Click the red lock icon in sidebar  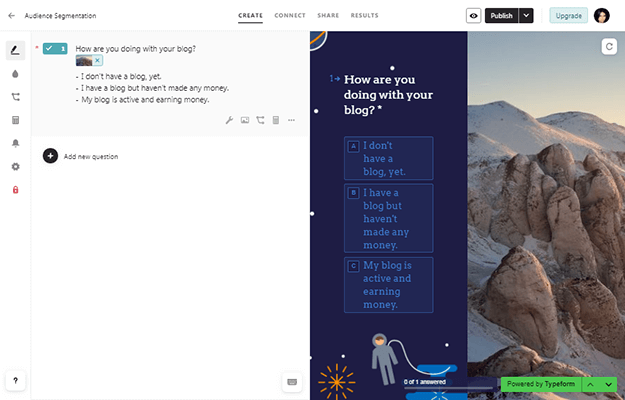pyautogui.click(x=15, y=189)
